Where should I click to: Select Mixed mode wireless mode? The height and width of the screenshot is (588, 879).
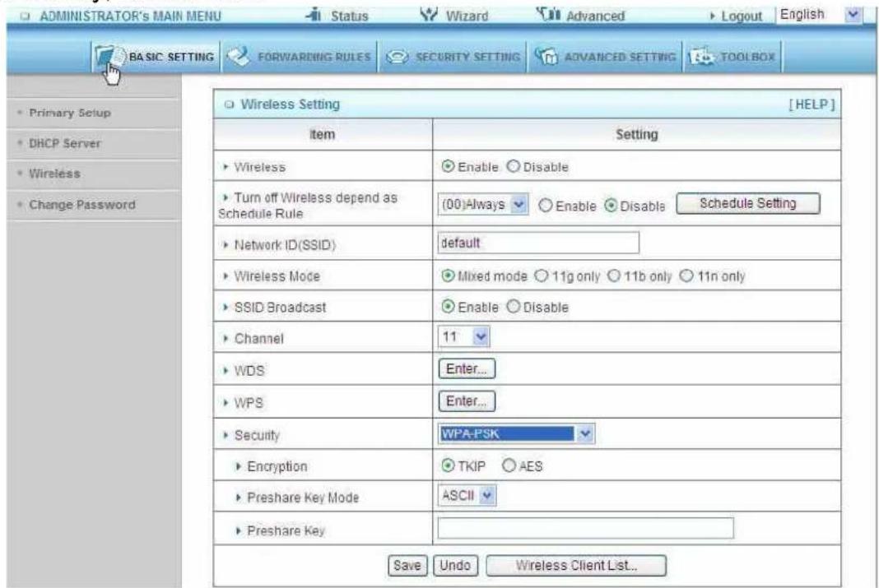click(x=448, y=276)
